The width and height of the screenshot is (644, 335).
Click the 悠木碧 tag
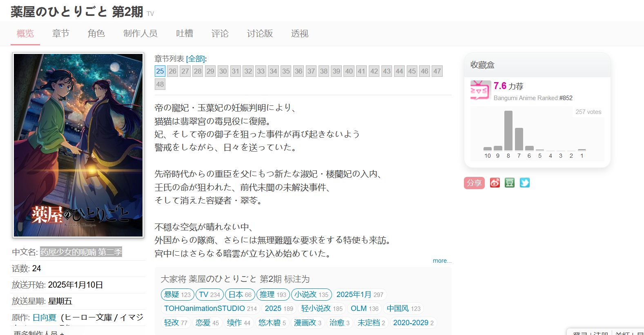pos(272,323)
